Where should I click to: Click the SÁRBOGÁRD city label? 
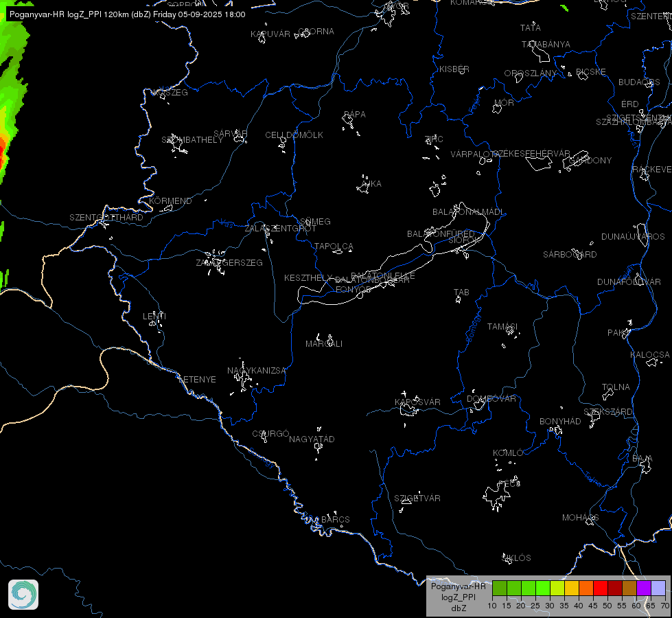[x=570, y=255]
